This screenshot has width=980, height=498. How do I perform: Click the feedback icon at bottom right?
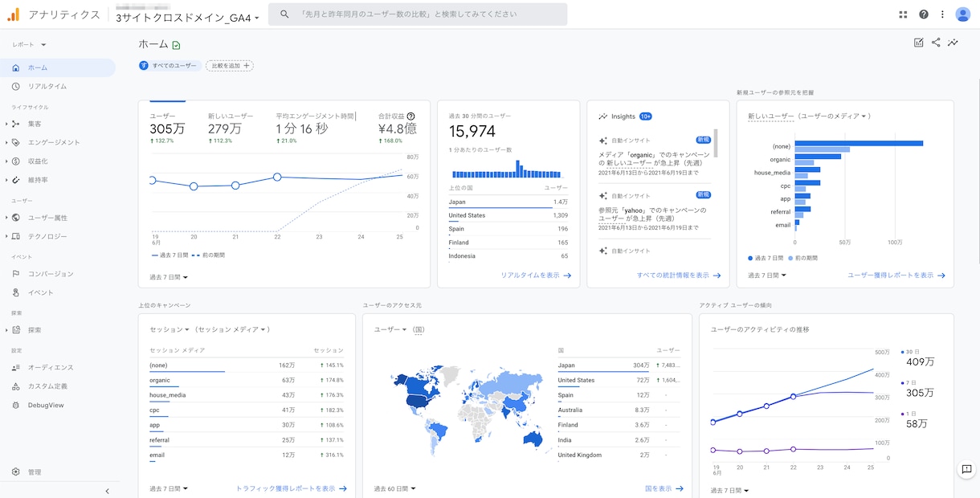pos(966,470)
